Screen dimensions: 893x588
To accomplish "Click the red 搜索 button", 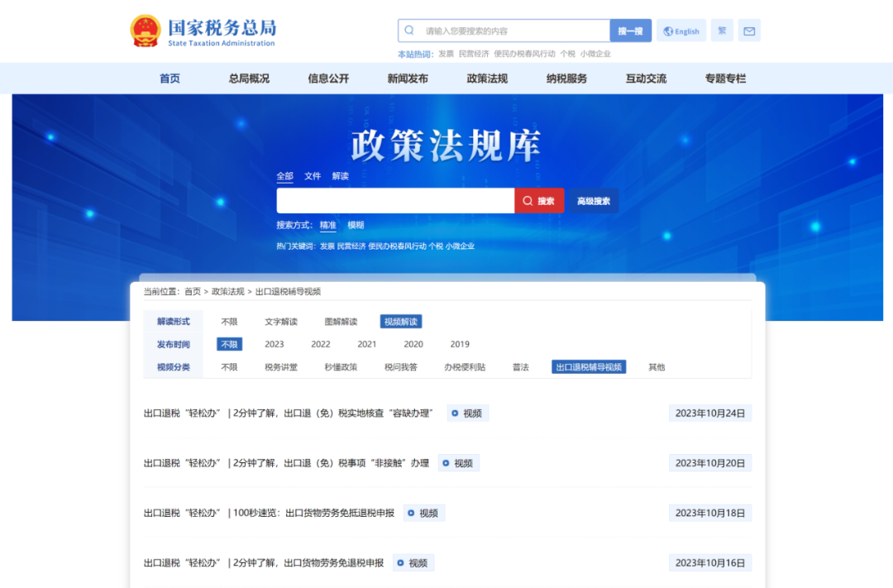I will [539, 201].
